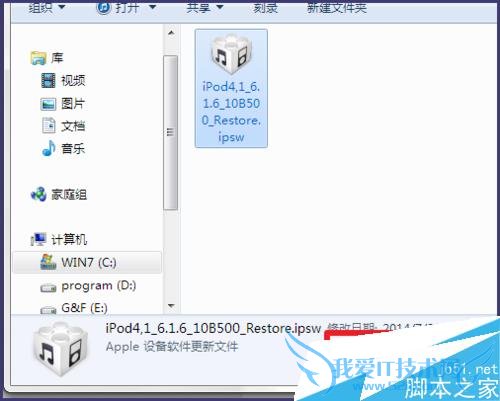Viewport: 500px width, 401px height.
Task: Create new folder with 新建文件夹
Action: (x=337, y=7)
